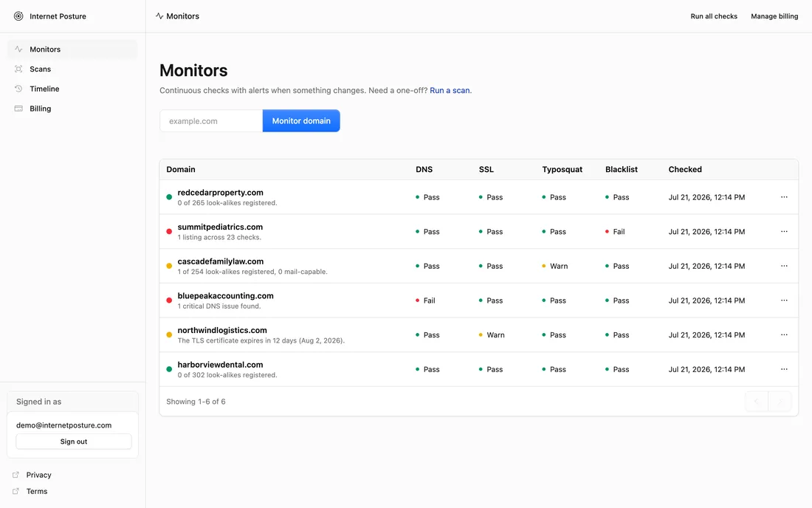Open the cascadefamilylaw.com domain row

pyautogui.click(x=478, y=266)
